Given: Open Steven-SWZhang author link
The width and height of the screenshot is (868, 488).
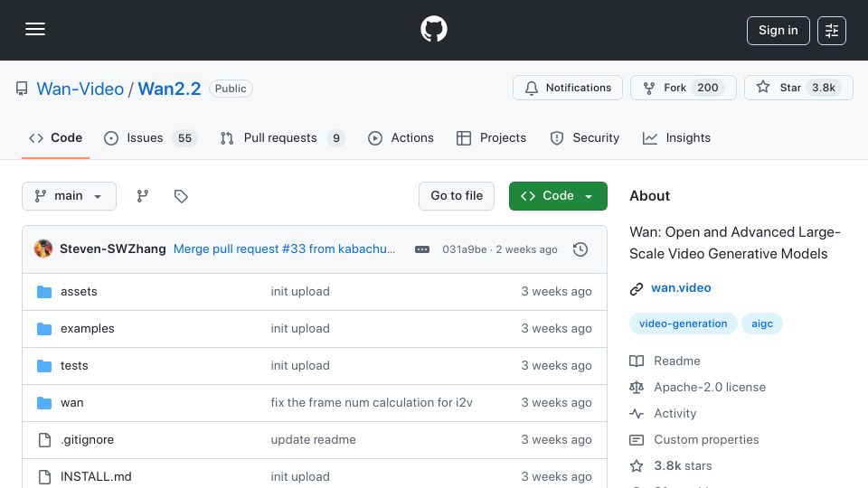Looking at the screenshot, I should pos(113,249).
